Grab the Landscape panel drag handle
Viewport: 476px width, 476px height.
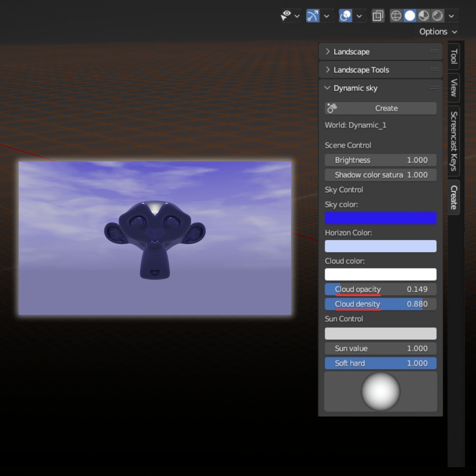coord(435,51)
